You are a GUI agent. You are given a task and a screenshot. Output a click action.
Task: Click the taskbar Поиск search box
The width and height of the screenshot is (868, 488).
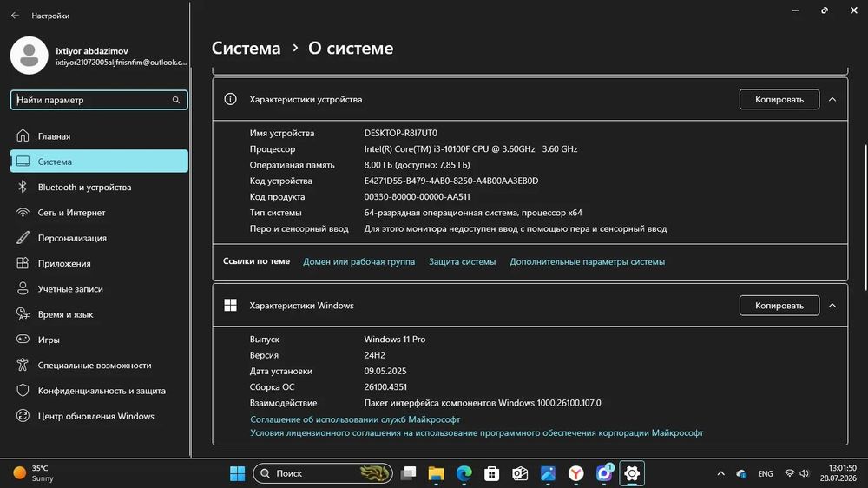tap(323, 473)
